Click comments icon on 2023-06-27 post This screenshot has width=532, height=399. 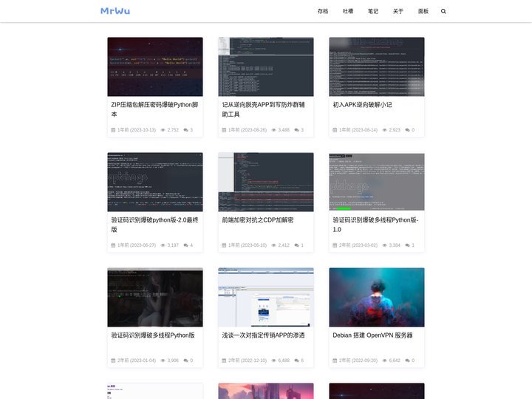[x=186, y=245]
